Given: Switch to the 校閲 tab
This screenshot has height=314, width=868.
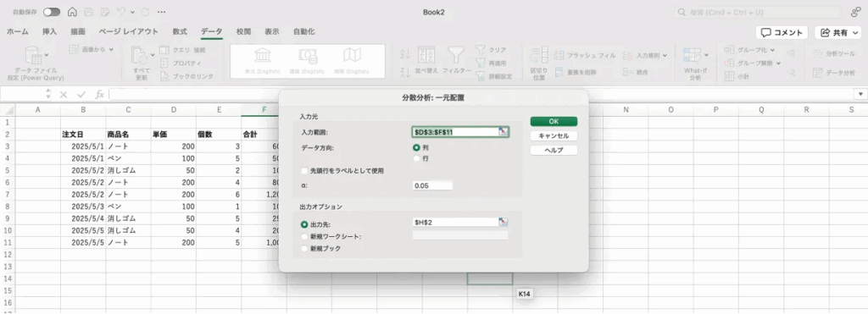Looking at the screenshot, I should pyautogui.click(x=243, y=31).
